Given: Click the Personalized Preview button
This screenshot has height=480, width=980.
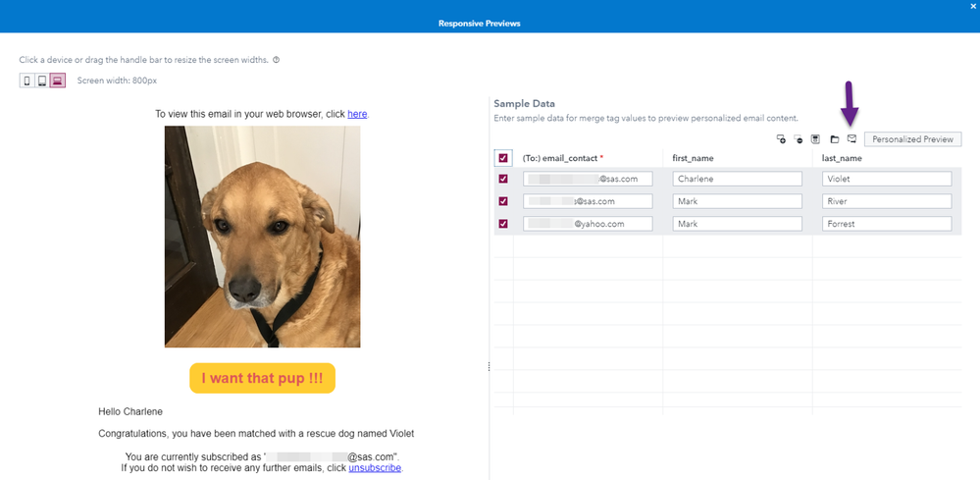Looking at the screenshot, I should (x=912, y=139).
